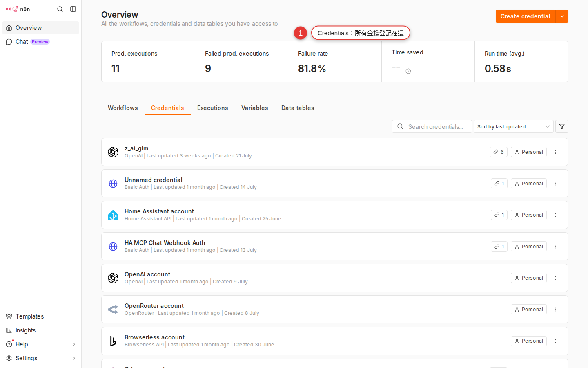Click the 6 usages badge on z_ai_glm
The image size is (588, 368).
tap(499, 152)
